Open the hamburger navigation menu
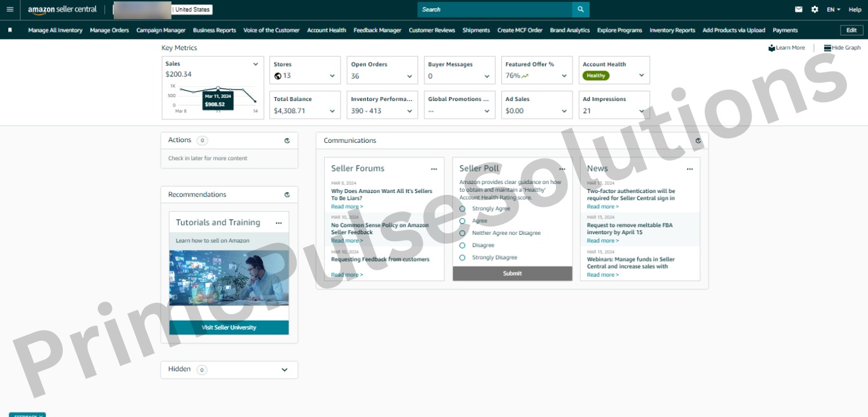 [10, 10]
